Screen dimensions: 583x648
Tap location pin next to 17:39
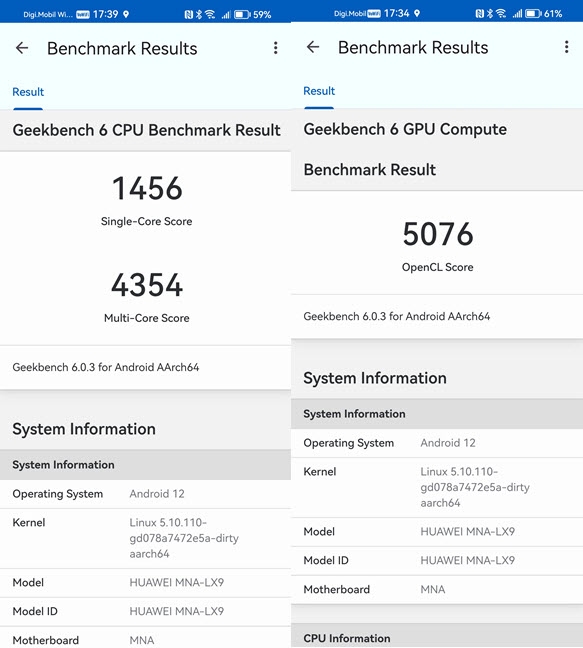pyautogui.click(x=126, y=14)
